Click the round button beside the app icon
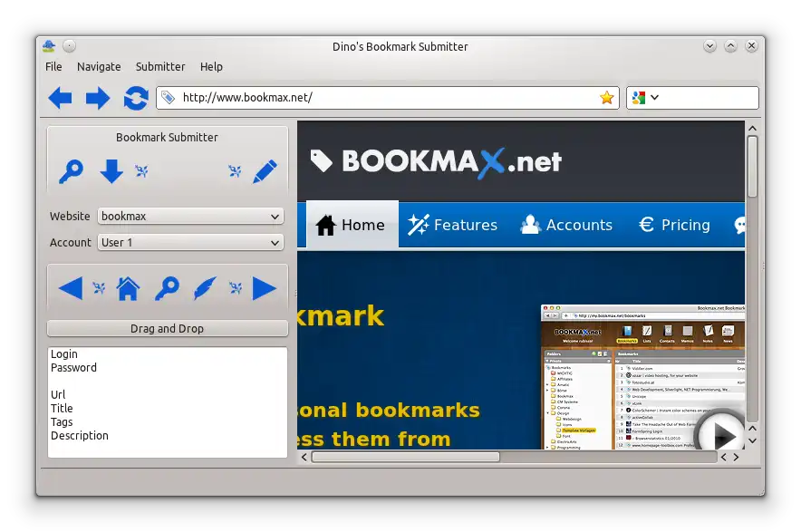Screen dimensions: 801x532 click(x=70, y=46)
